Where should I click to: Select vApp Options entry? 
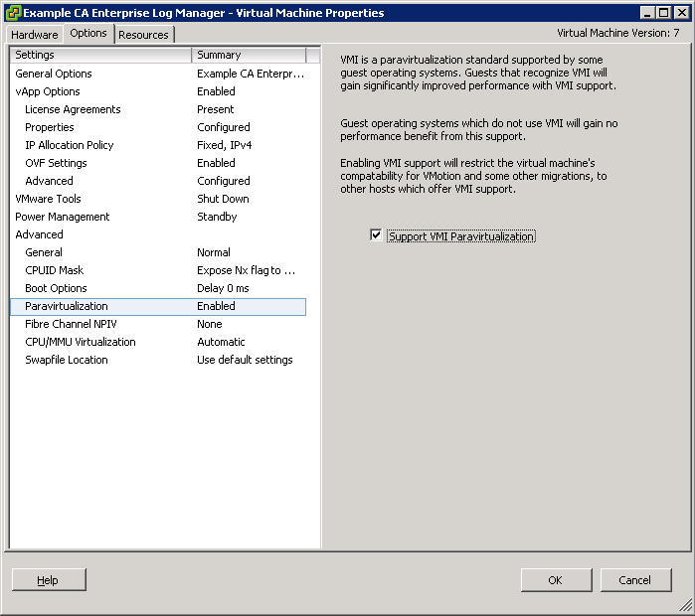click(48, 91)
